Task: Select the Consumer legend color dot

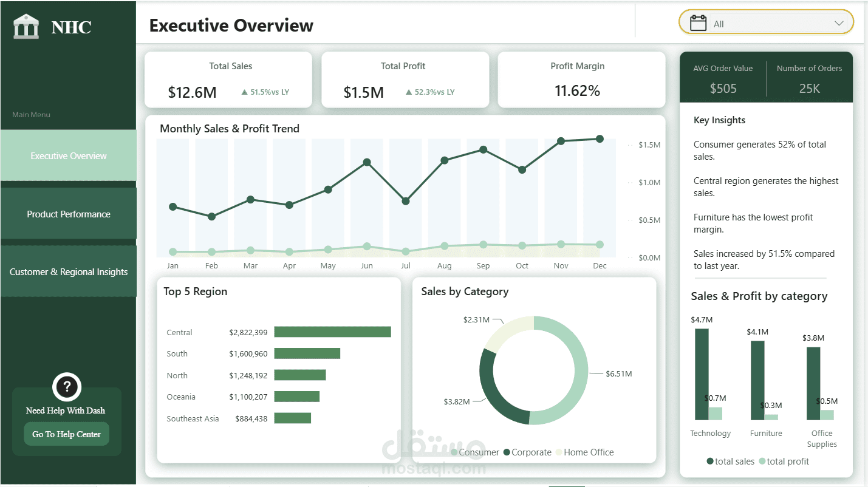Action: point(454,452)
